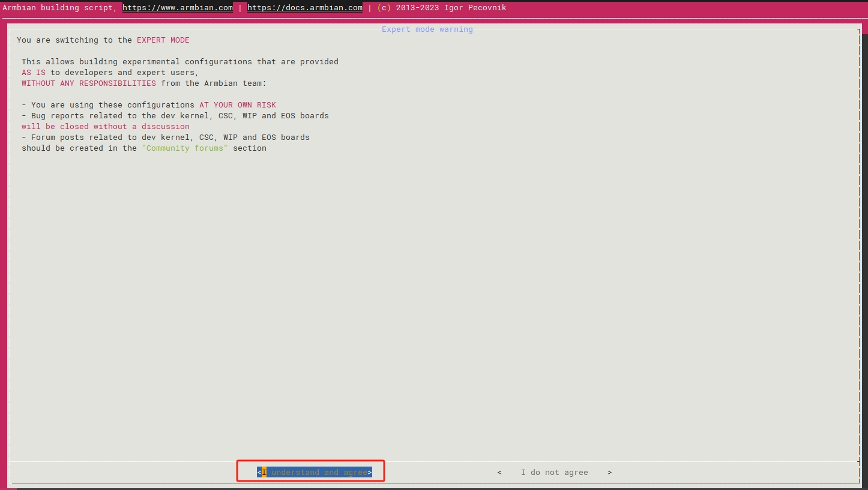Click the red "EXPERT MODE" text

click(x=163, y=40)
